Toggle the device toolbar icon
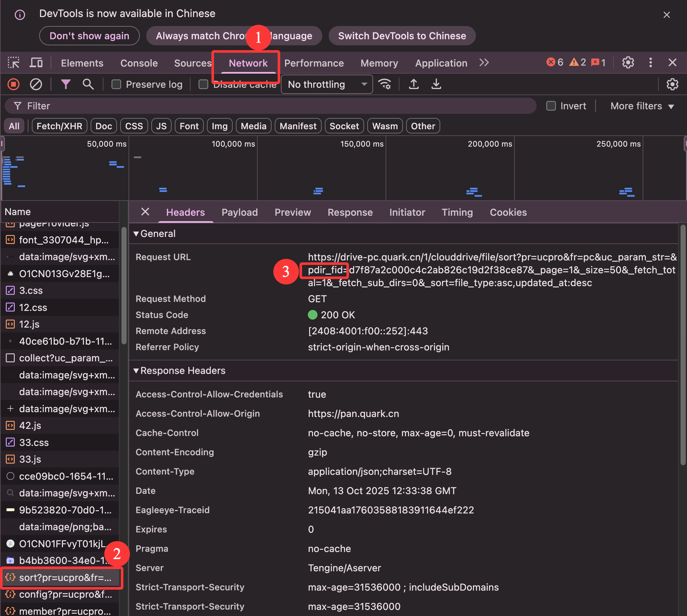The image size is (687, 616). [36, 63]
